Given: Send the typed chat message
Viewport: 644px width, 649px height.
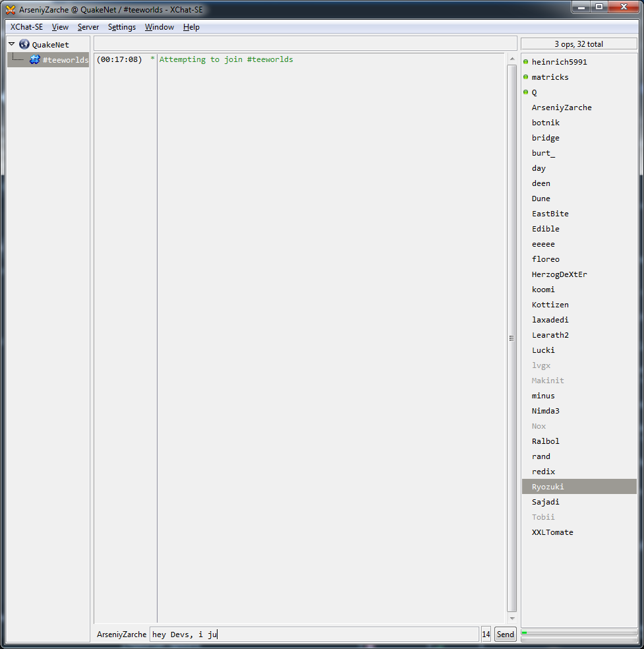Looking at the screenshot, I should coord(505,634).
